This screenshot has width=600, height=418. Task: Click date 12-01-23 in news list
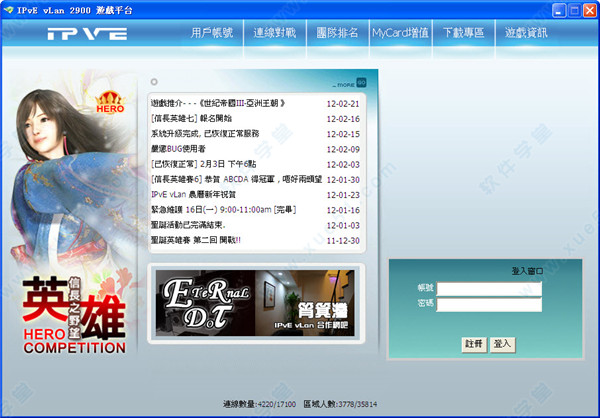click(x=343, y=195)
